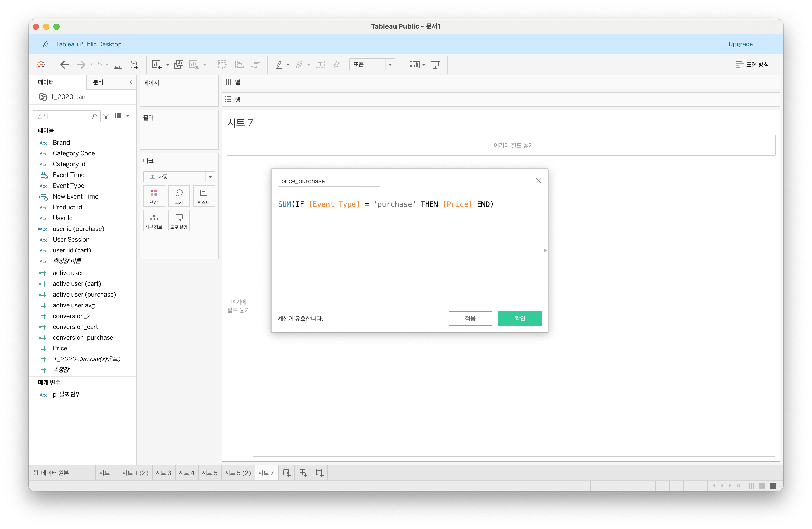
Task: Click the Size (크기) marks card
Action: tap(179, 196)
